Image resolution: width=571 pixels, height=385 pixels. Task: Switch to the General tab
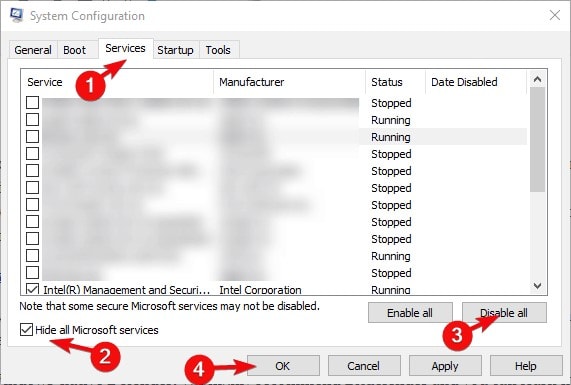[x=33, y=50]
